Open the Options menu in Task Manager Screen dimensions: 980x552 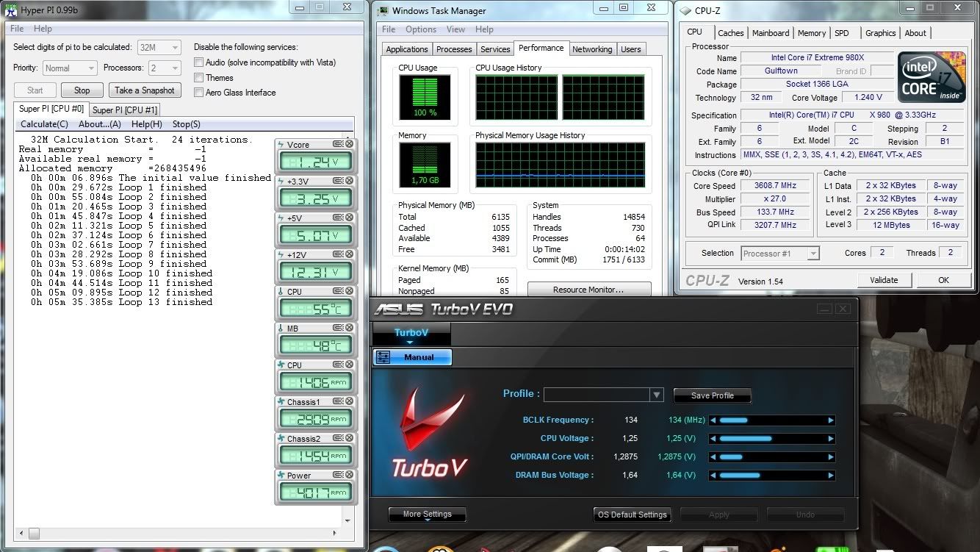[x=421, y=29]
